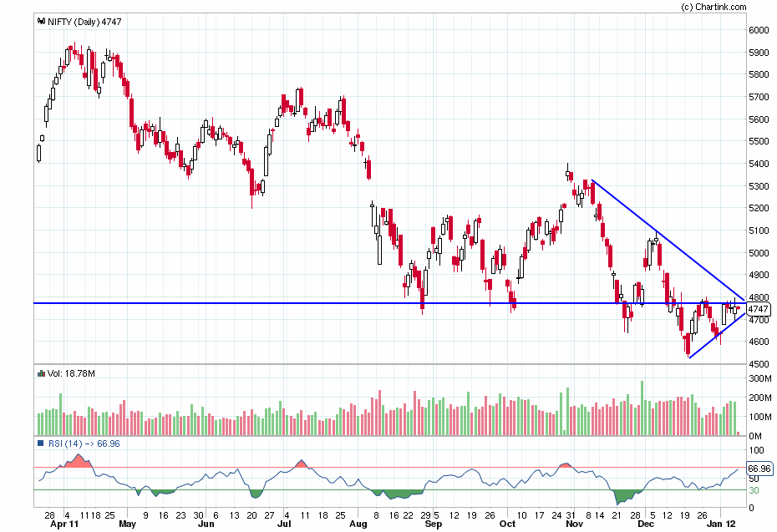Click the blue square RSI legend marker

click(40, 443)
